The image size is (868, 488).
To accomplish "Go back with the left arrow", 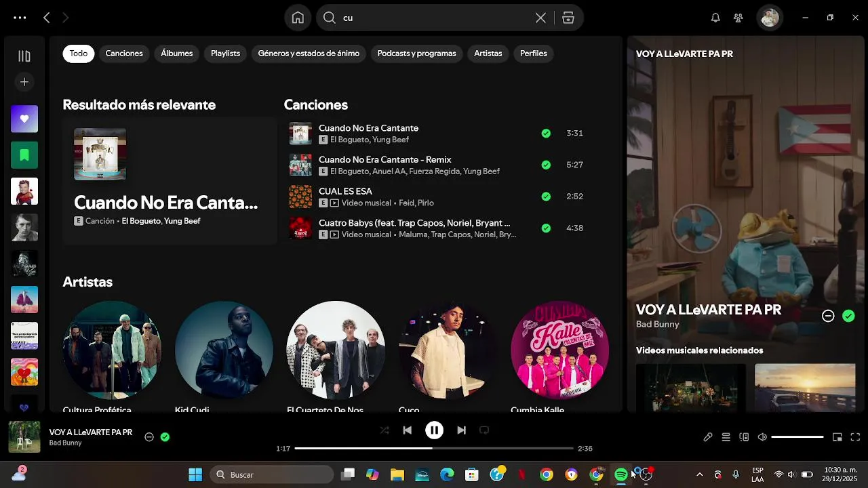I will [46, 18].
